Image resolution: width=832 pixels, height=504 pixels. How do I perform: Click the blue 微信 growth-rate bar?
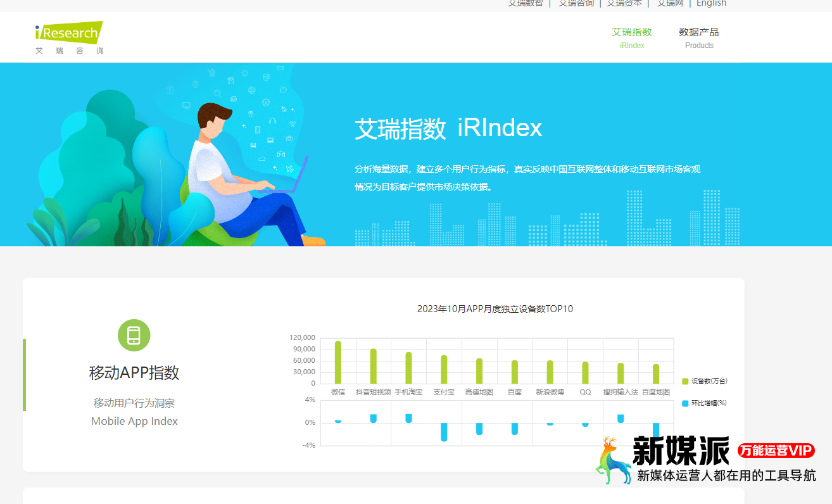[338, 421]
